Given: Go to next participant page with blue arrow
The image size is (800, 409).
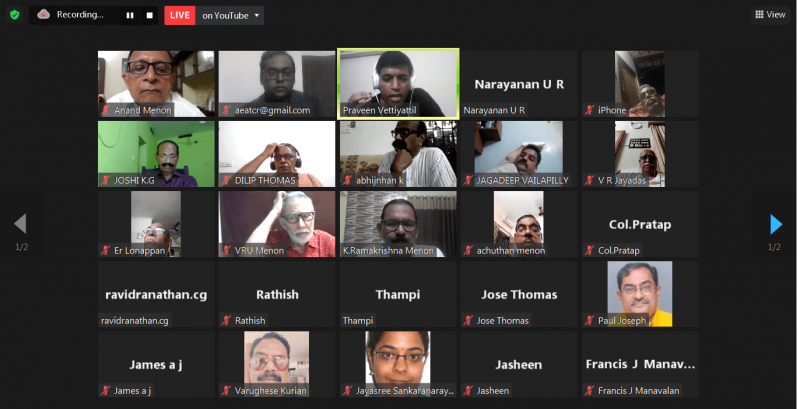Looking at the screenshot, I should 776,224.
